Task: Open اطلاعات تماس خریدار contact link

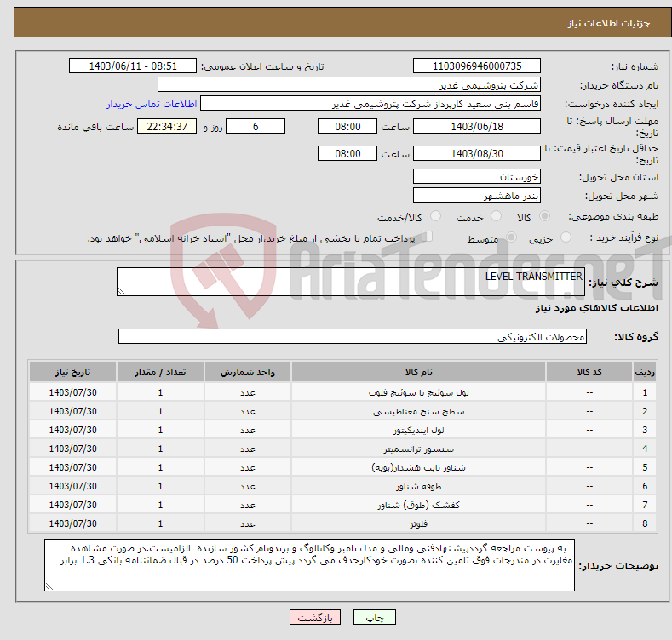Action: [152, 104]
